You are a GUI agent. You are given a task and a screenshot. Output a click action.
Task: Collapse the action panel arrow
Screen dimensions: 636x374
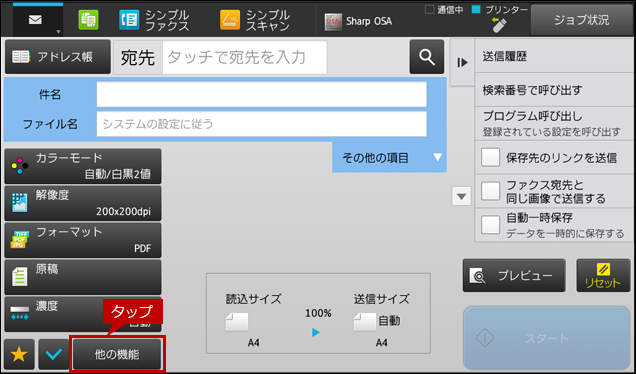tap(462, 62)
